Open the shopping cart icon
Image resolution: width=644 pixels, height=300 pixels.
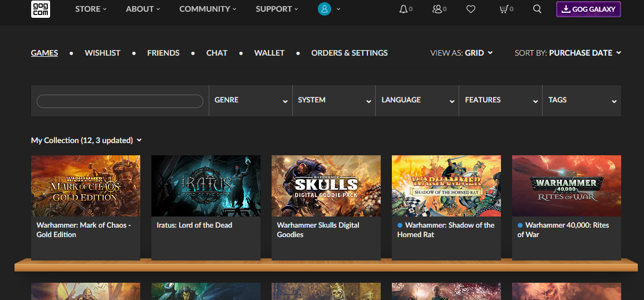(x=504, y=9)
